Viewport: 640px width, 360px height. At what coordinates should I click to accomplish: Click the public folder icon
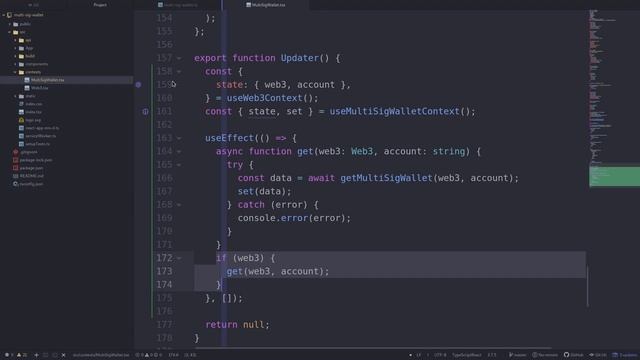click(16, 24)
